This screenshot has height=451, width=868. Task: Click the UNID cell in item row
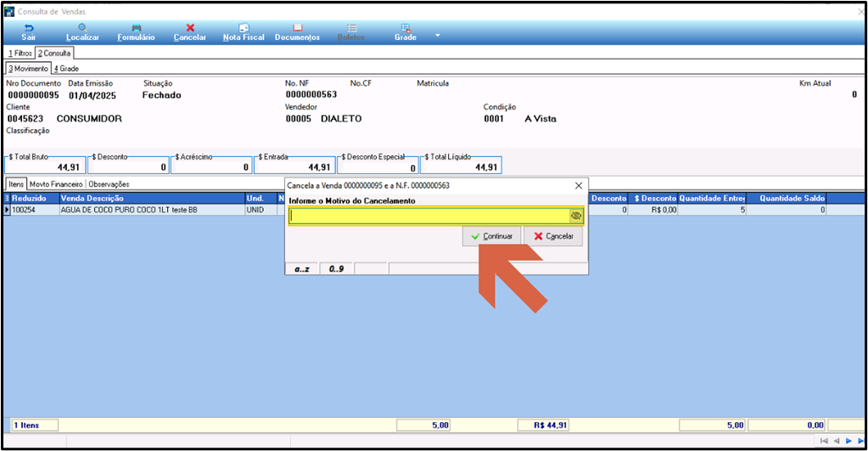pos(260,210)
